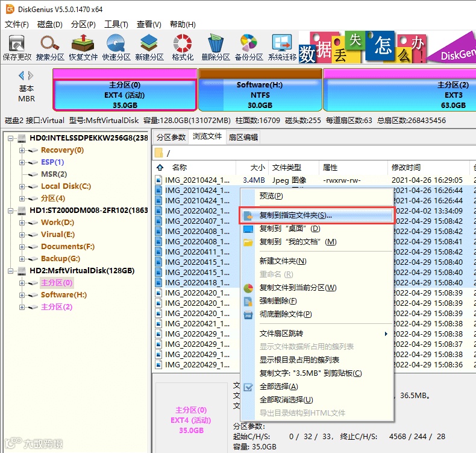Open the 文件扇区跳转 submenu
The height and width of the screenshot is (453, 476).
[x=317, y=334]
